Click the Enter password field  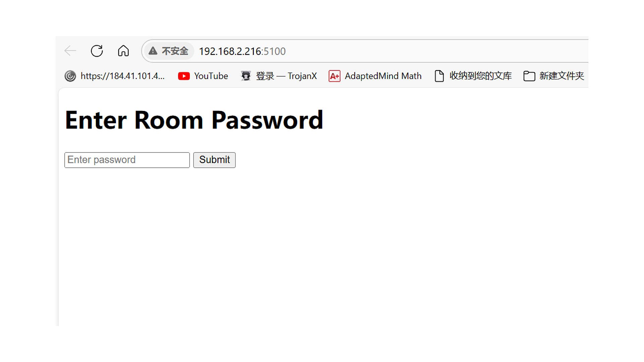click(x=127, y=160)
